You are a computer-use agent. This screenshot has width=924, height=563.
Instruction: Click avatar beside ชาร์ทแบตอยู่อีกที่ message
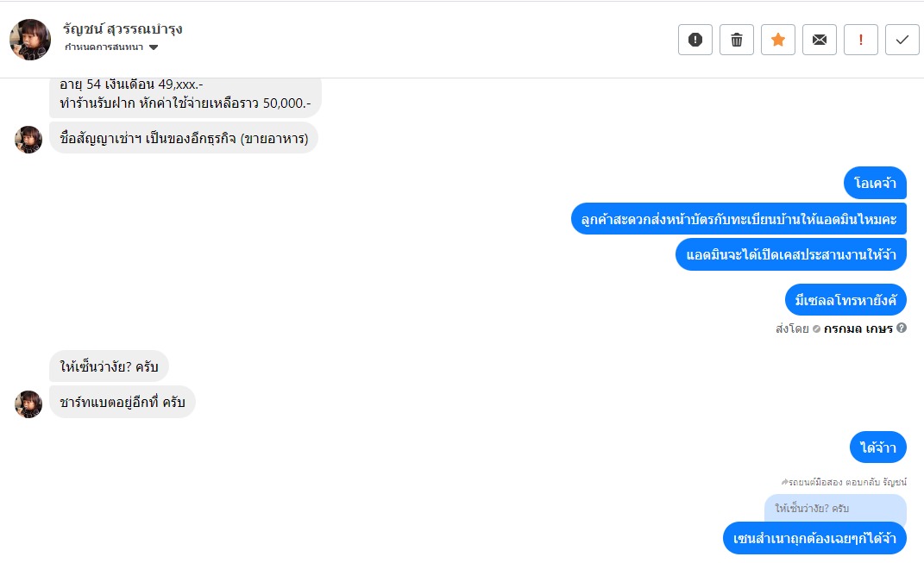click(28, 403)
